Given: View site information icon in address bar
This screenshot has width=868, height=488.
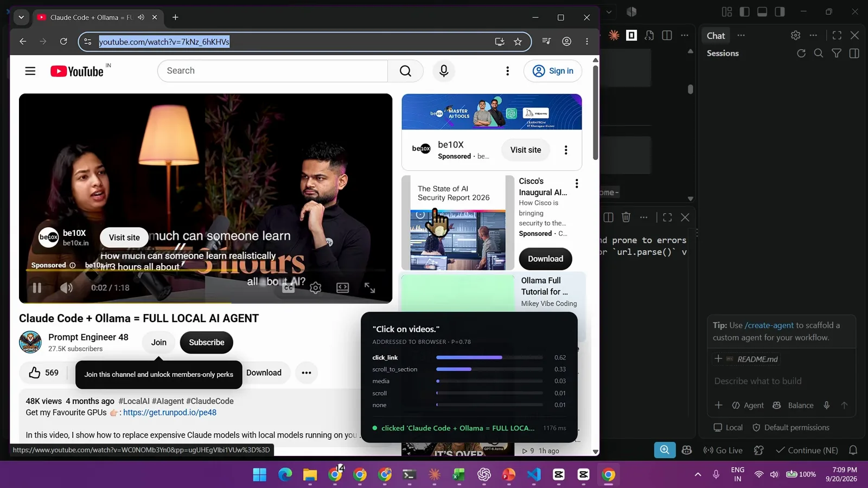Looking at the screenshot, I should (x=88, y=42).
